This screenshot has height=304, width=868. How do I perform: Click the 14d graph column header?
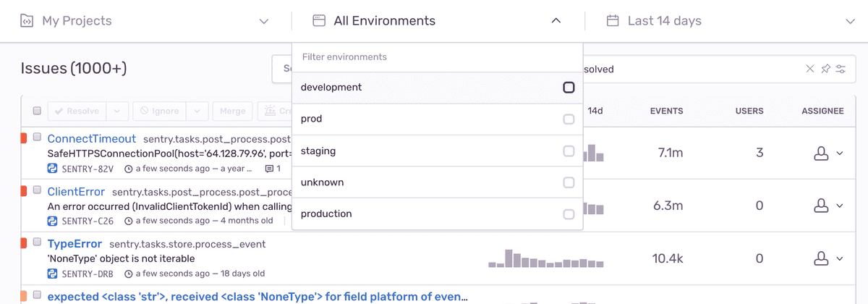[x=595, y=111]
